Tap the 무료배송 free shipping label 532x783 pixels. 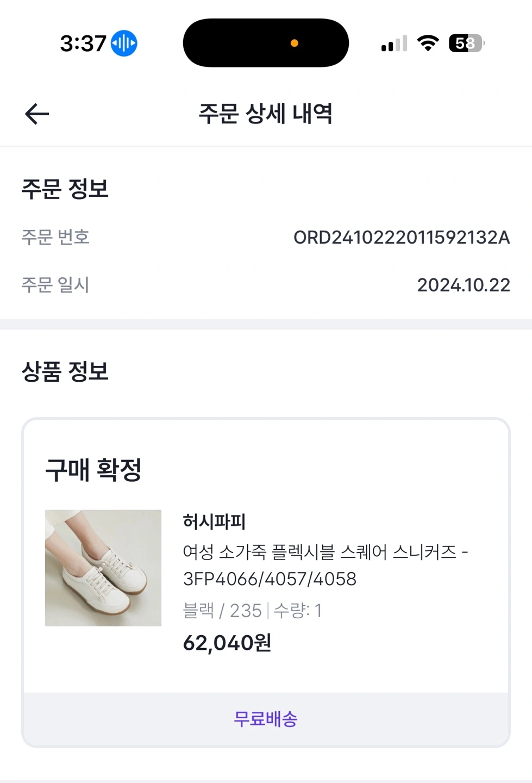266,719
